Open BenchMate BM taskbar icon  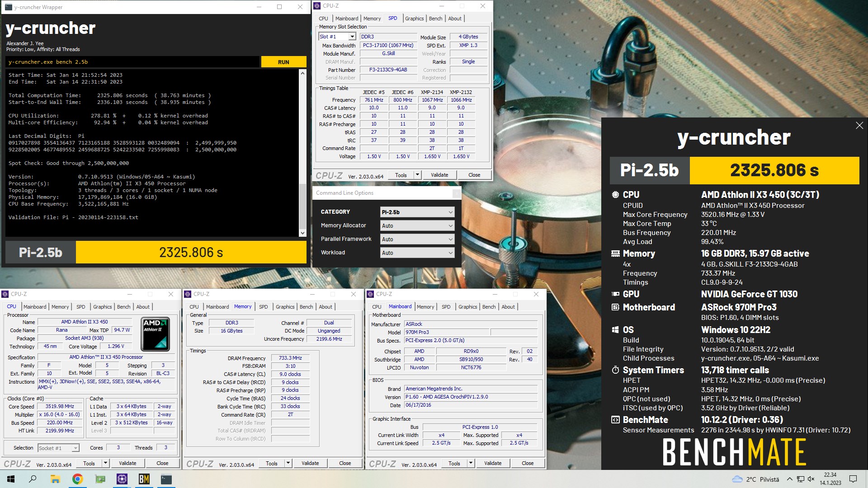[144, 479]
